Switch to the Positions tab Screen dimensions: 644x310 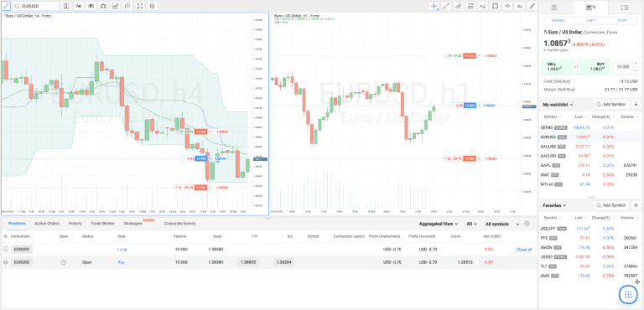tap(17, 224)
